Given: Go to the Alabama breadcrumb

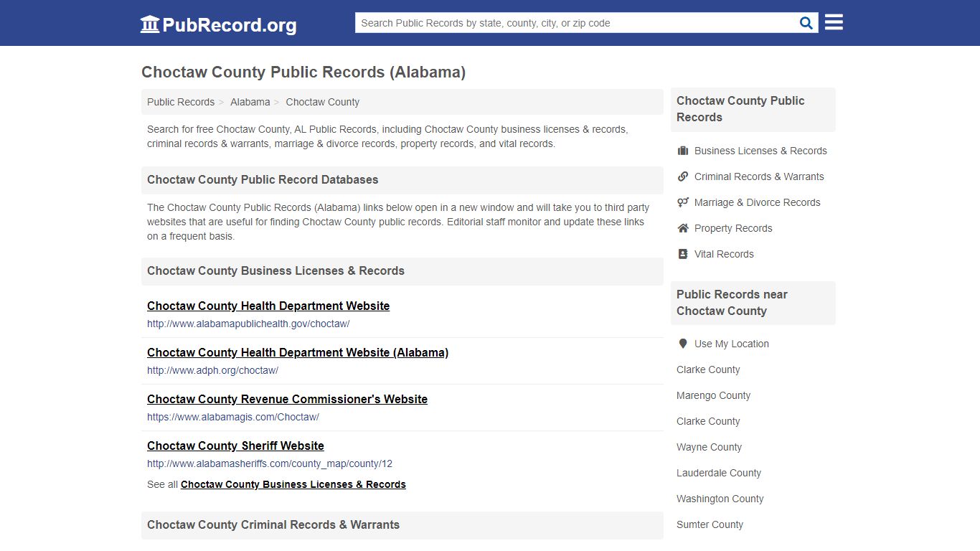Looking at the screenshot, I should pos(250,102).
